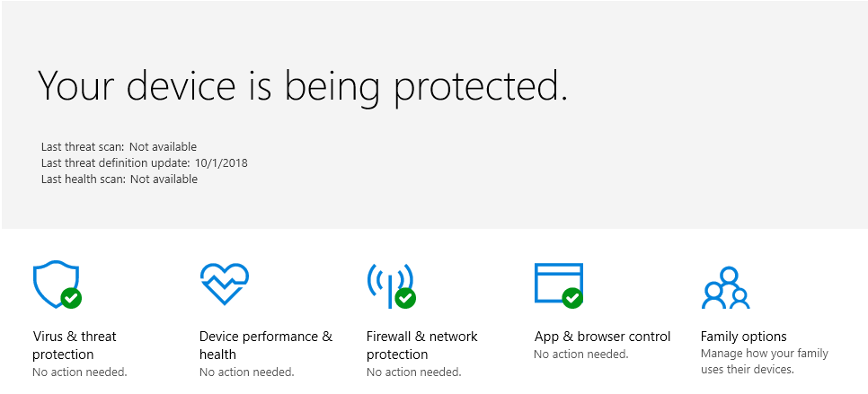Click "Manage how your family uses their devices" text
The image size is (868, 394).
click(x=764, y=362)
